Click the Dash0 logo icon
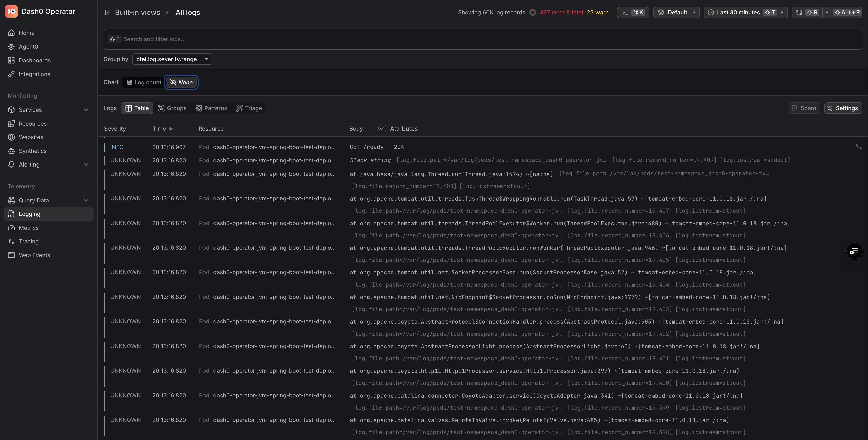Screen dimensions: 868x440 pyautogui.click(x=11, y=12)
